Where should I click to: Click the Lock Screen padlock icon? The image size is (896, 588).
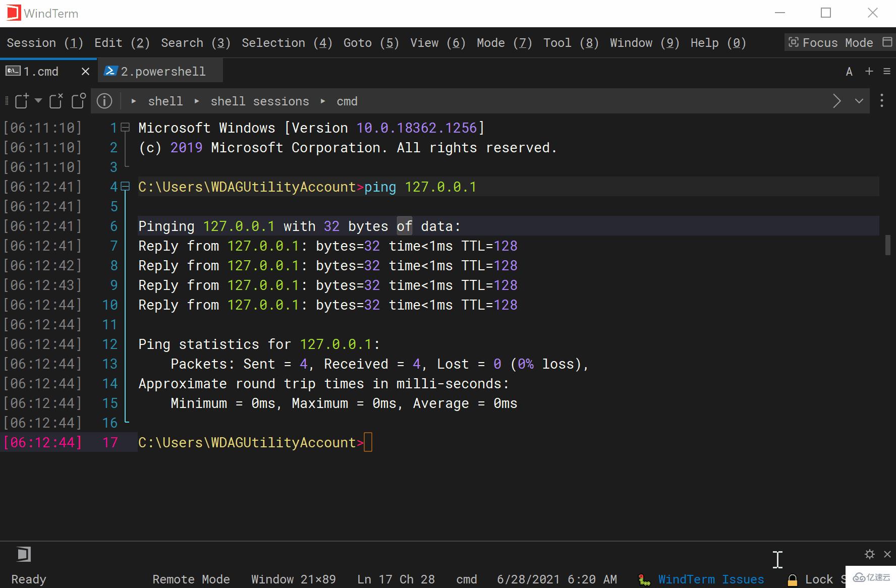tap(793, 580)
